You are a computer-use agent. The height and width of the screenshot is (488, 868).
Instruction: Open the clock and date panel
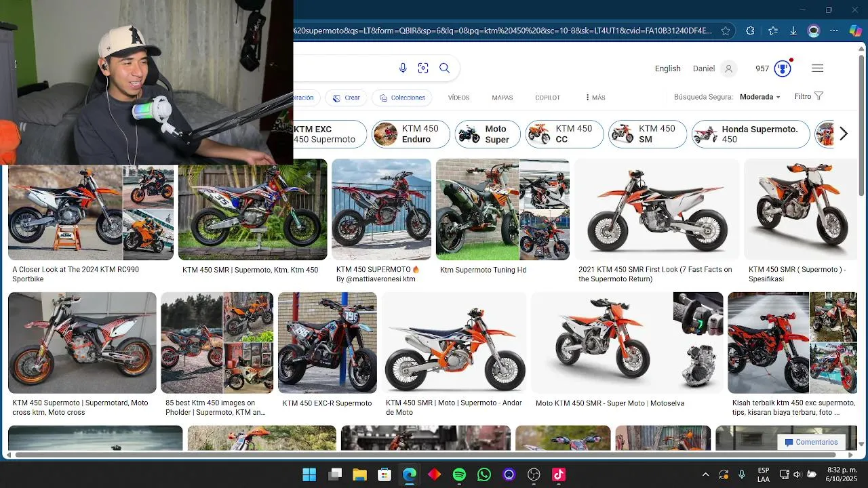tap(843, 474)
